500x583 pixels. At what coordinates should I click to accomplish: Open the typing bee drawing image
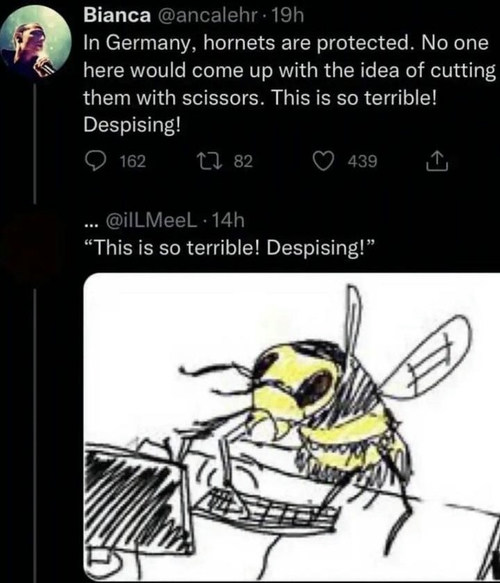point(292,428)
